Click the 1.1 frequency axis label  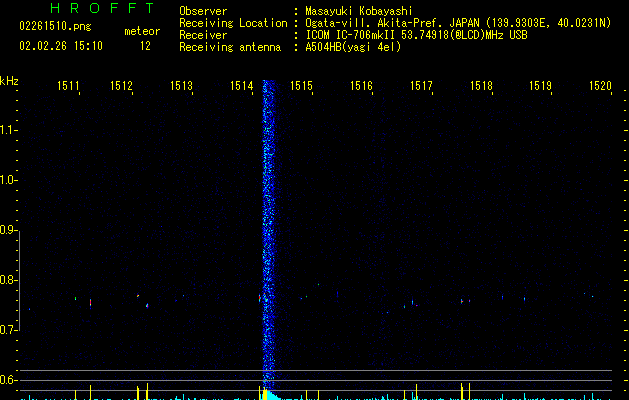8,130
